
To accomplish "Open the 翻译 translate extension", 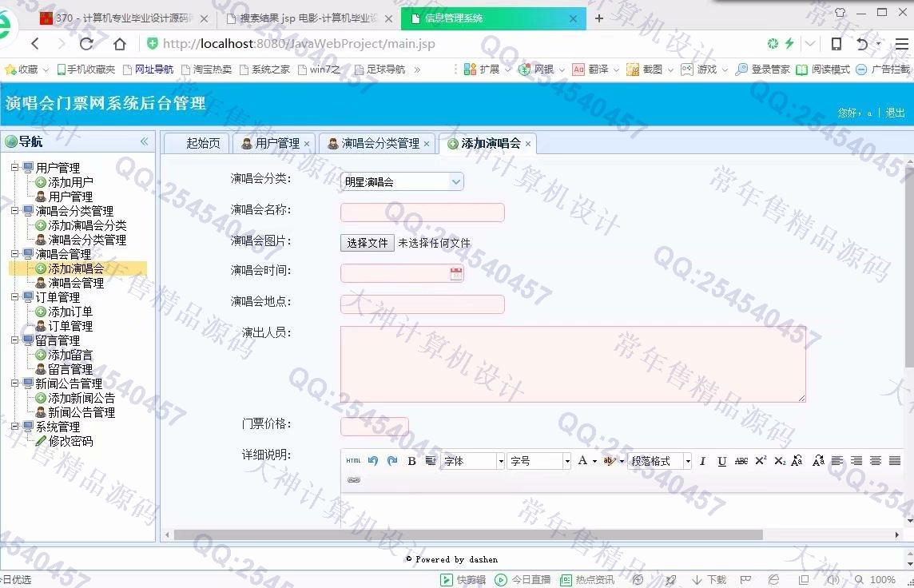I will [x=591, y=70].
